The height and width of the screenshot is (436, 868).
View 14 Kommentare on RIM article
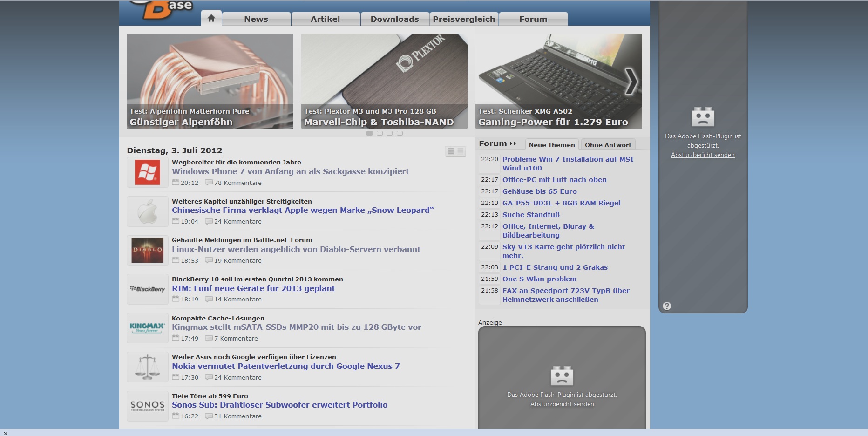coord(237,299)
